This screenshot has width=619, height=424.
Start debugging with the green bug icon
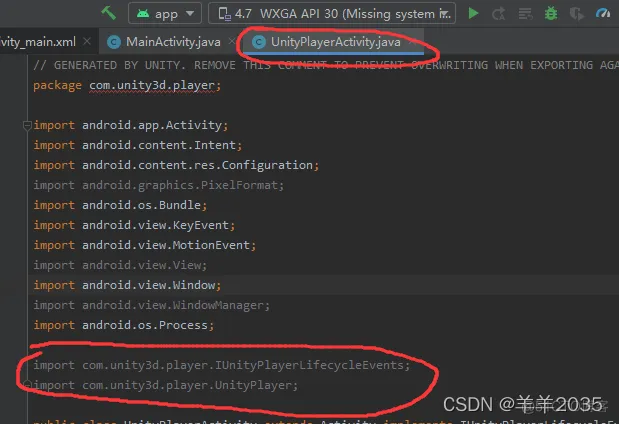click(551, 14)
